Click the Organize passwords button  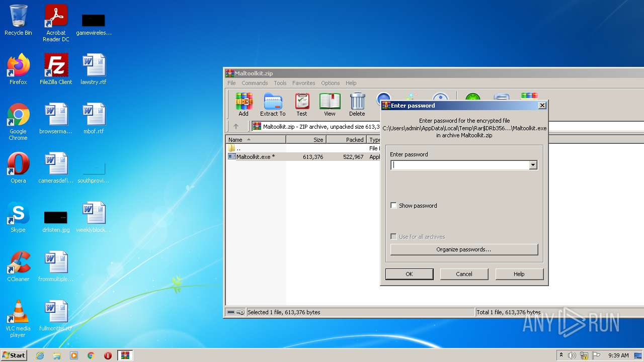pos(464,249)
